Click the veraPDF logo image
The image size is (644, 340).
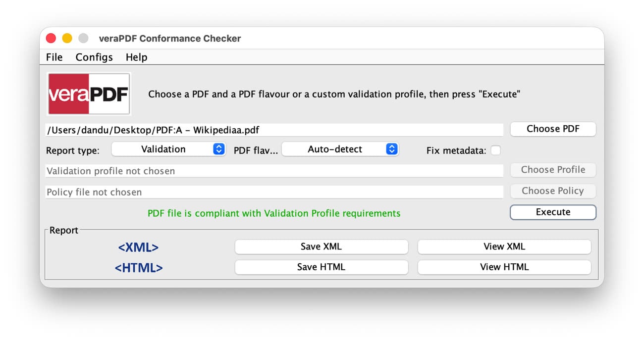89,94
